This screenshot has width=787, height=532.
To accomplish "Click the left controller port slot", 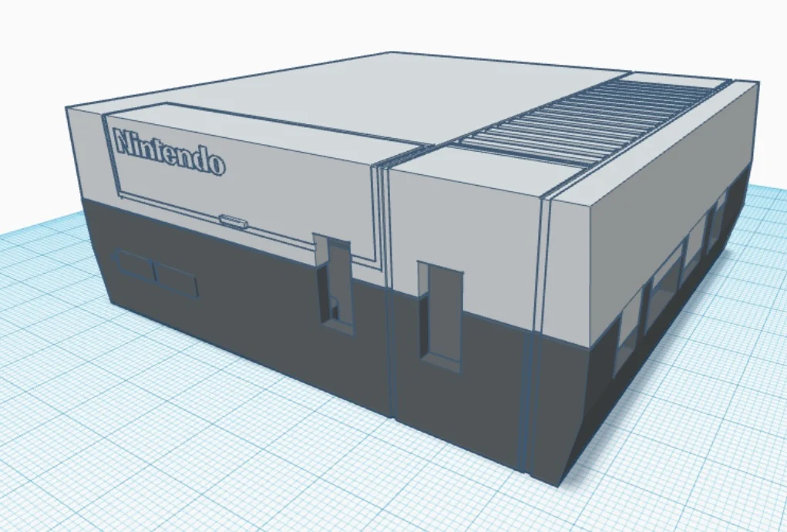I will 336,285.
